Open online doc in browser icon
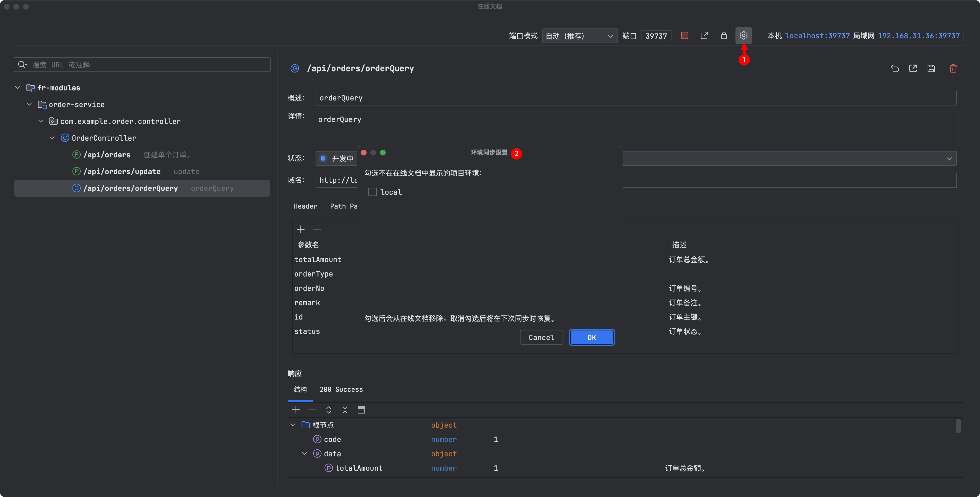This screenshot has height=497, width=980. click(x=704, y=36)
